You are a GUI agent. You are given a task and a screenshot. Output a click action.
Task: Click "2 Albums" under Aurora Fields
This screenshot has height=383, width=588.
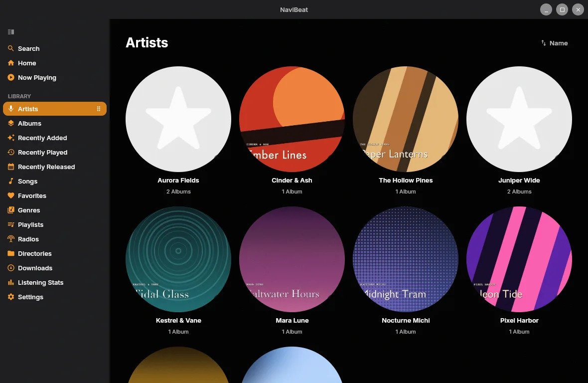[x=178, y=191]
